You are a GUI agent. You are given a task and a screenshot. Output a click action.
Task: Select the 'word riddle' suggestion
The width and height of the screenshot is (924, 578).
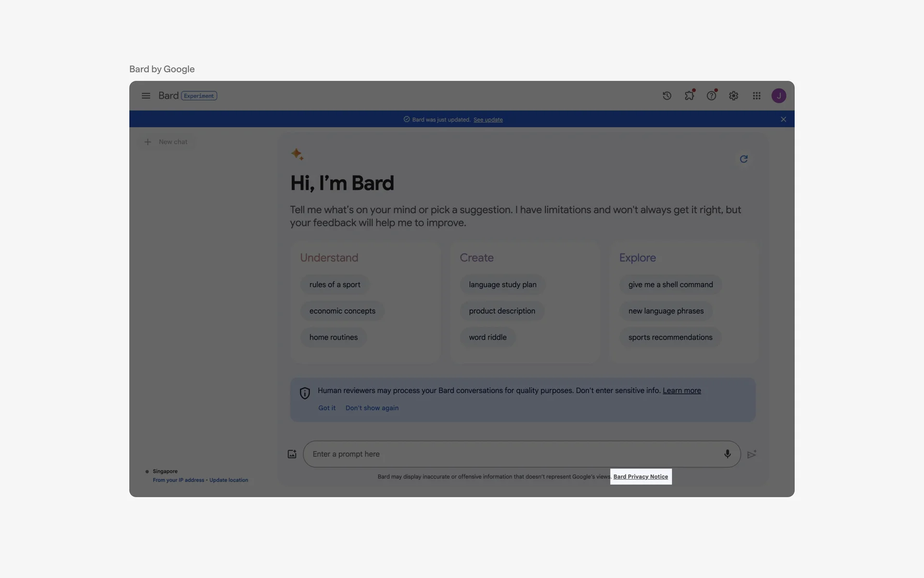point(488,337)
